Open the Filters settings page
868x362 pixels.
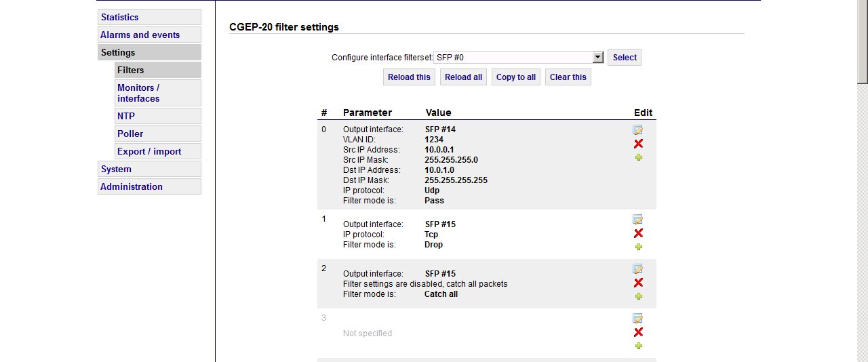click(x=158, y=70)
